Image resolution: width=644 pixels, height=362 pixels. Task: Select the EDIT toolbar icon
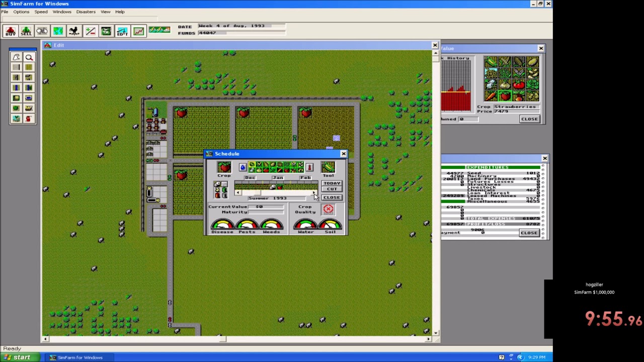pyautogui.click(x=122, y=31)
